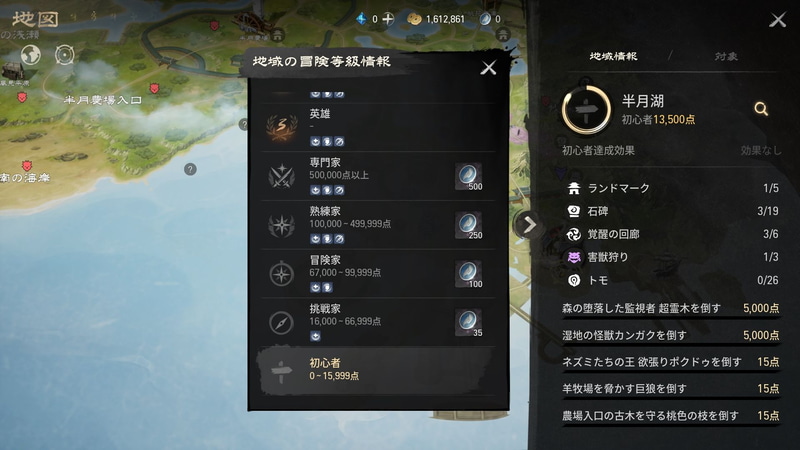Open the 石碑 3/19 entry
The image size is (800, 450).
click(x=672, y=211)
